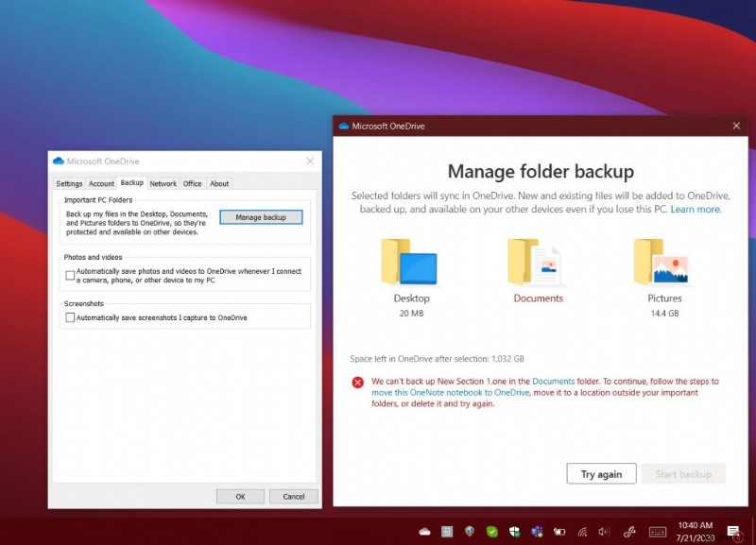Click the Manage backup button
This screenshot has width=756, height=545.
click(261, 217)
